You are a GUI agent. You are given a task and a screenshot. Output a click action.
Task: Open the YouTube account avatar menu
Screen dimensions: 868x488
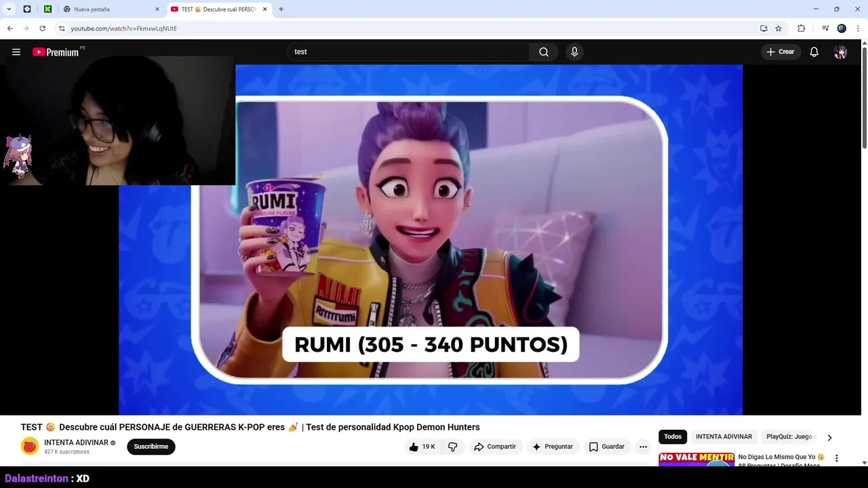pos(840,52)
